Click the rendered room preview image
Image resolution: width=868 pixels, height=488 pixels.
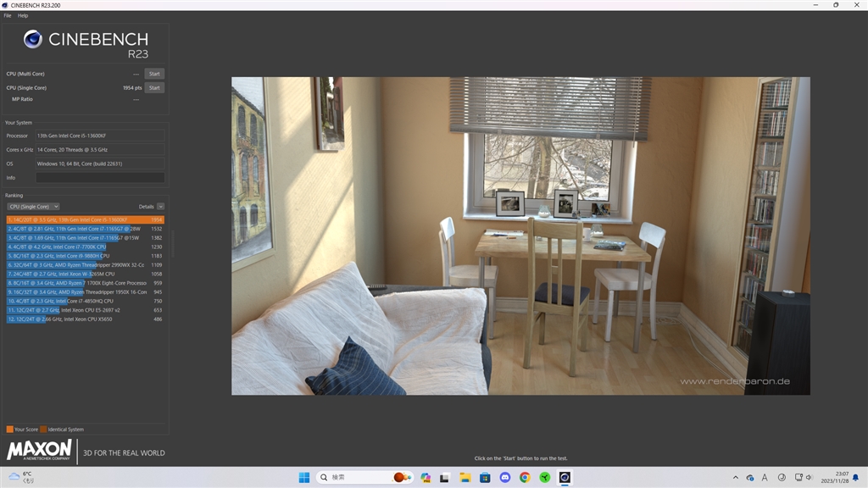(x=520, y=236)
